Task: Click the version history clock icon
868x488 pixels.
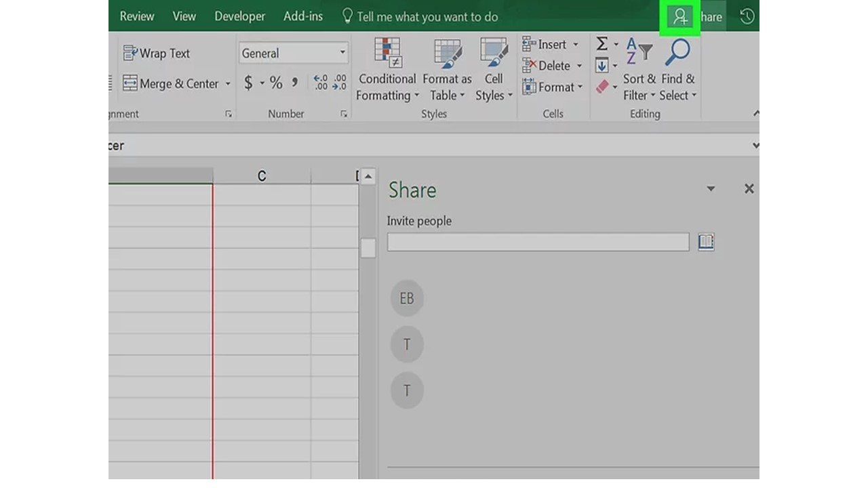Action: click(x=746, y=16)
